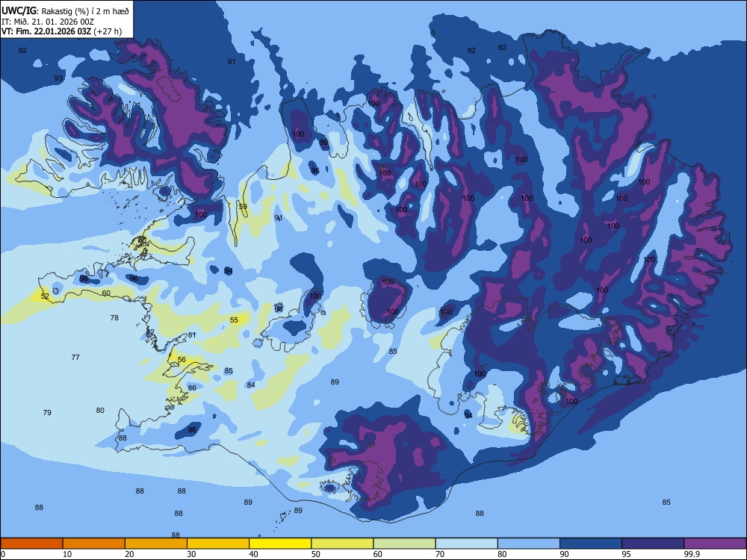Viewport: 747px width, 560px height.
Task: Select the map humidity value 78
Action: pos(114,317)
